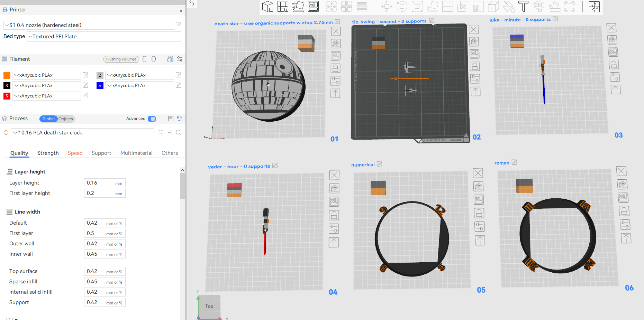Screen dimensions: 644x320
Task: Move plate 05 to front icon
Action: pyautogui.click(x=480, y=240)
